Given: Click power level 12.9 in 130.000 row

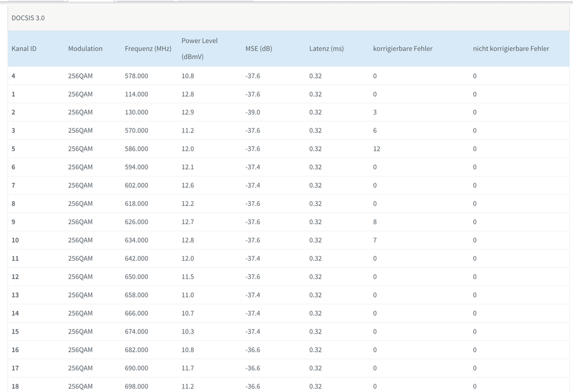Looking at the screenshot, I should [188, 112].
